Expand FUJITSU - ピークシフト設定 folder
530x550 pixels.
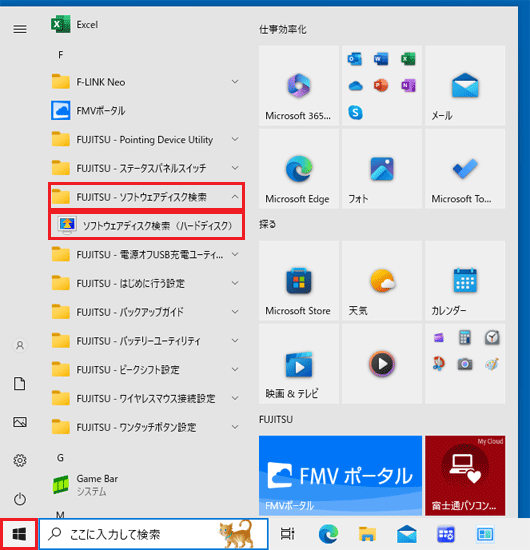pyautogui.click(x=146, y=369)
